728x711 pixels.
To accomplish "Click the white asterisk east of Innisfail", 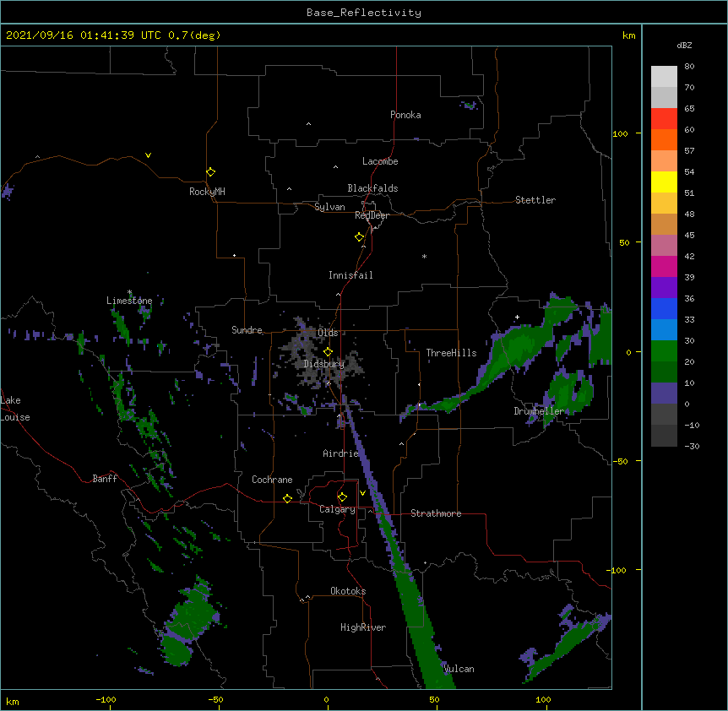I will pyautogui.click(x=424, y=256).
